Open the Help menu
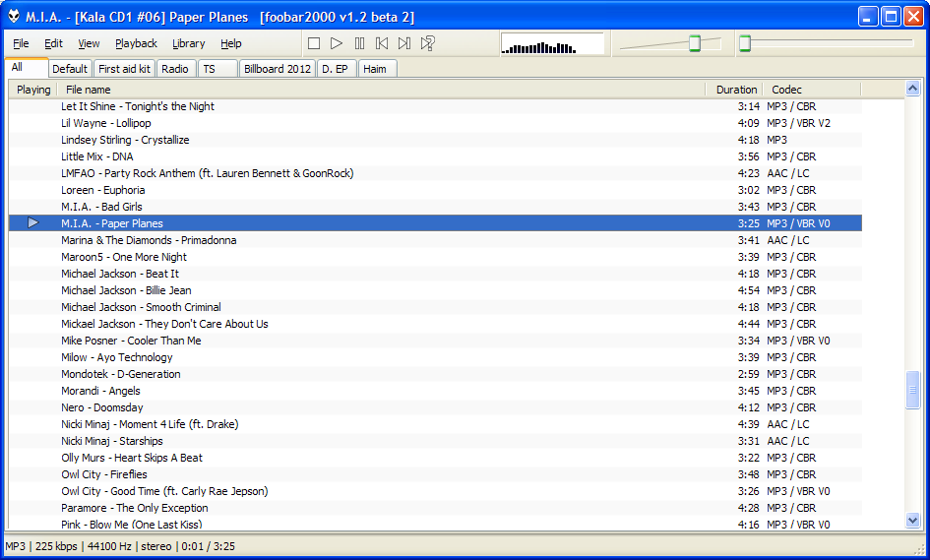The height and width of the screenshot is (560, 930). pos(231,43)
